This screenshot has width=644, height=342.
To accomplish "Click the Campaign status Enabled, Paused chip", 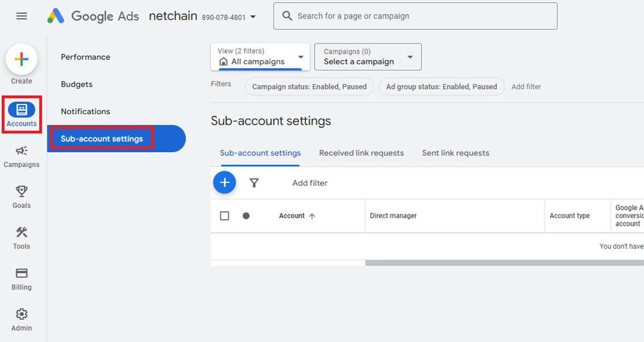I will coord(309,86).
